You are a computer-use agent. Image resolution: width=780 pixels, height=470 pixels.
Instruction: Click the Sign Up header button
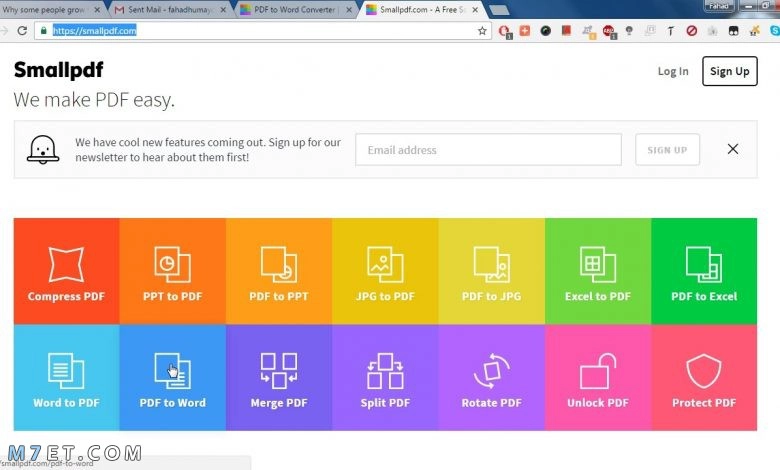tap(730, 71)
